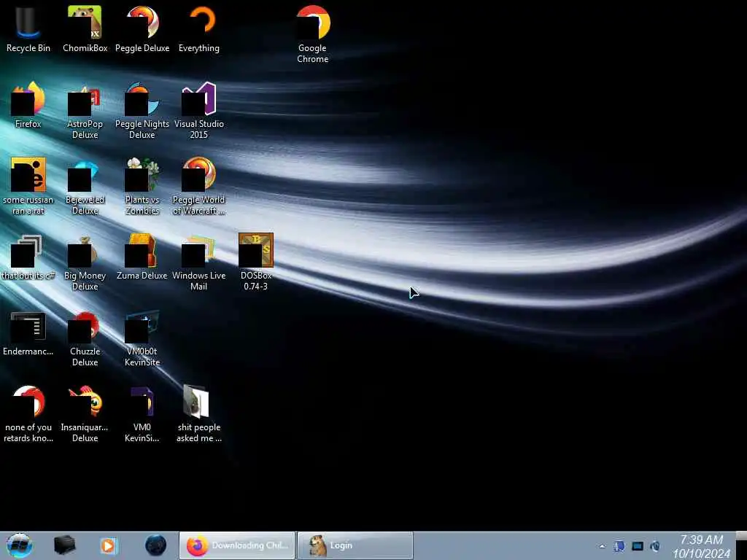Image resolution: width=747 pixels, height=560 pixels.
Task: Switch to the Login taskbar window
Action: click(x=355, y=545)
